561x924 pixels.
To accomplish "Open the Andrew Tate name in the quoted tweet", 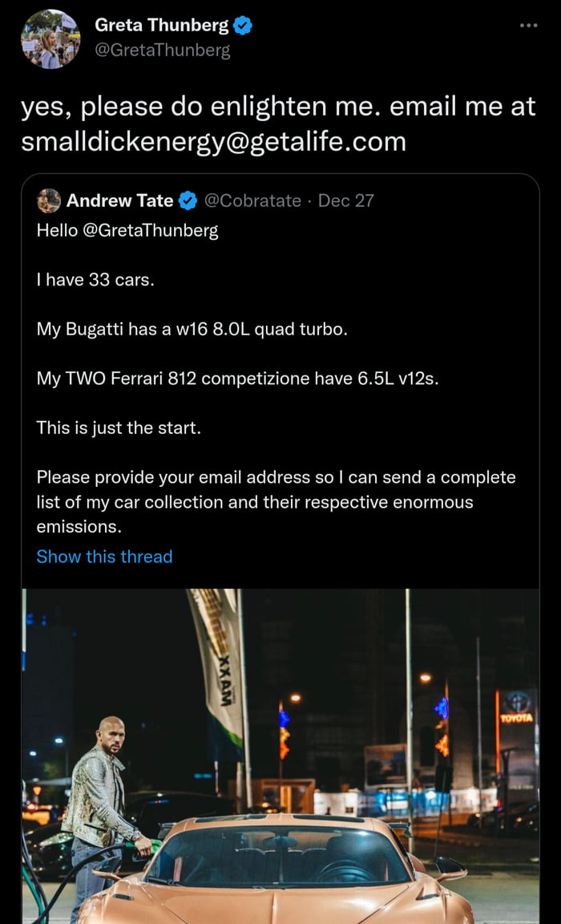I will [119, 201].
